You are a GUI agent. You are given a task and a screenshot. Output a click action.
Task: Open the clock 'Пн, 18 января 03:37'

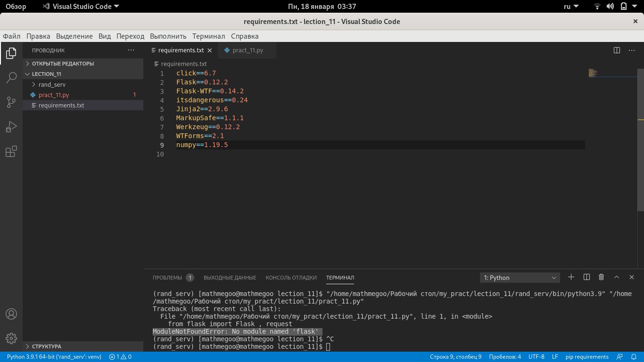[322, 7]
